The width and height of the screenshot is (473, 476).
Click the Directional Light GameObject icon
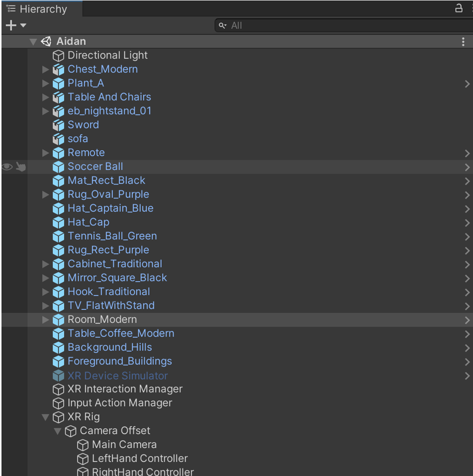[x=59, y=56]
